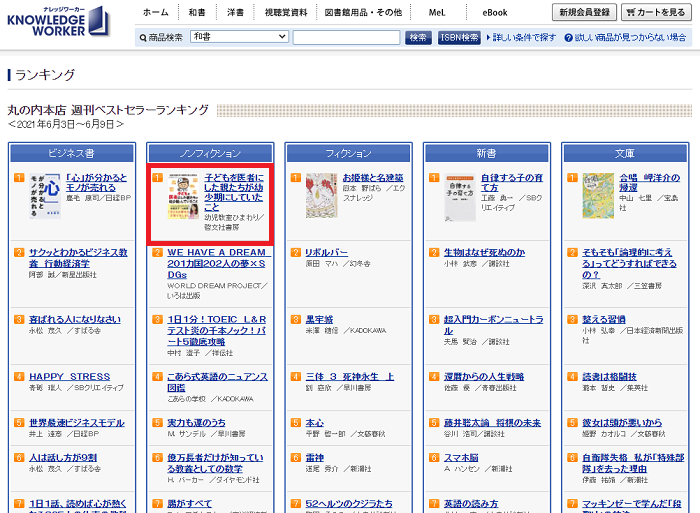Open the お姫様と名建築 title link
This screenshot has width=700, height=513.
(373, 178)
